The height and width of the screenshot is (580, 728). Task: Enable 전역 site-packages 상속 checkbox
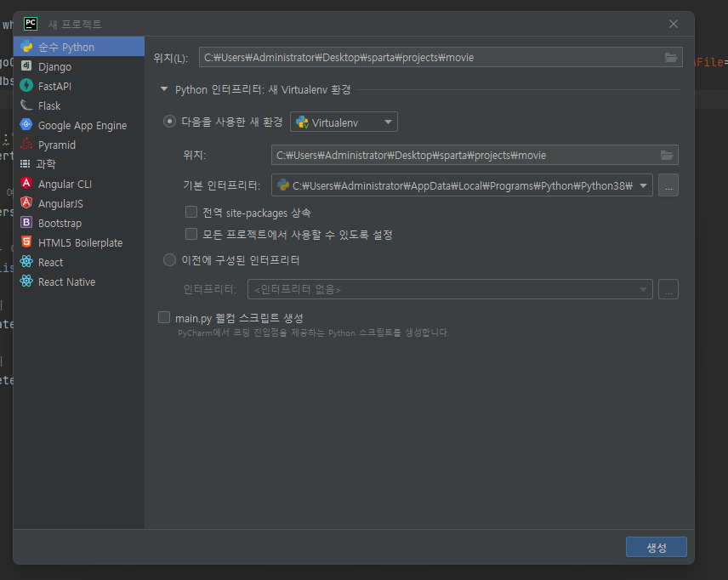click(x=191, y=212)
